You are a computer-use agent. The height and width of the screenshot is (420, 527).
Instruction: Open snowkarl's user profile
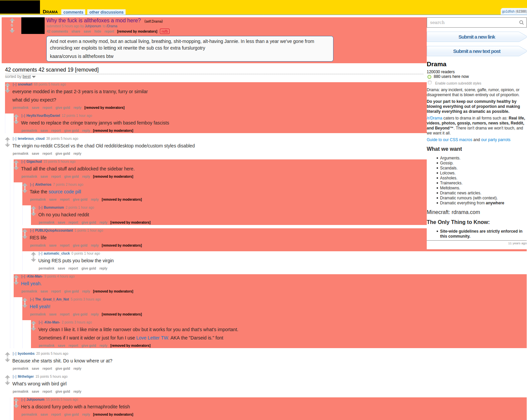tap(25, 85)
